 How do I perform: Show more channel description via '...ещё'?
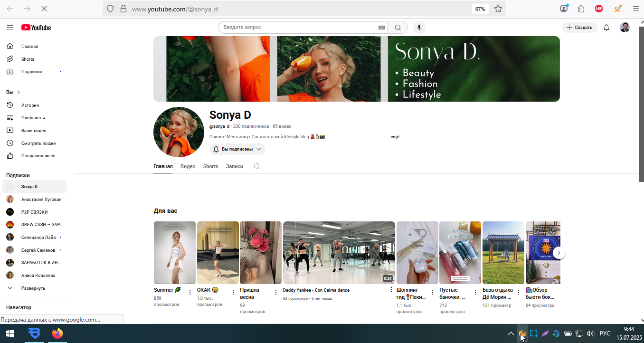click(x=393, y=137)
